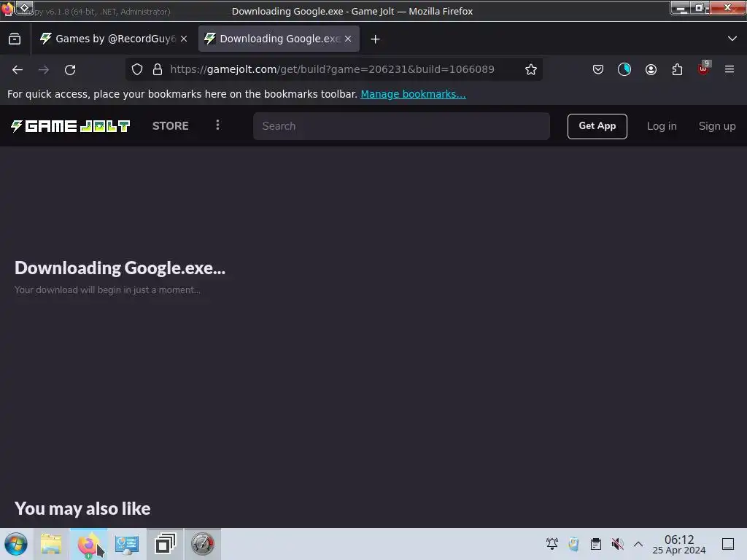Go back to the previous page
The height and width of the screenshot is (560, 747).
coord(18,69)
